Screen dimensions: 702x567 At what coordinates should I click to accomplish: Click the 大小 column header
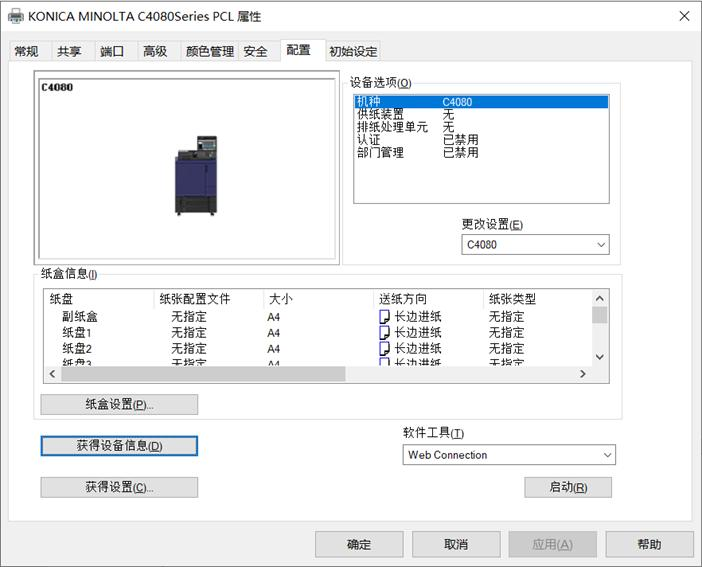click(318, 299)
